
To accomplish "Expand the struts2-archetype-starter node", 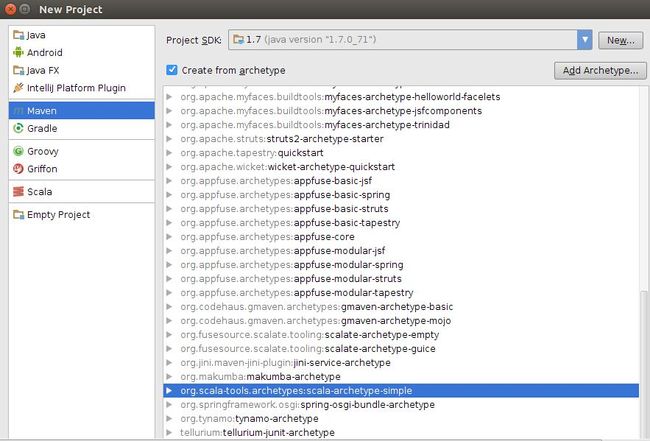I will [169, 138].
